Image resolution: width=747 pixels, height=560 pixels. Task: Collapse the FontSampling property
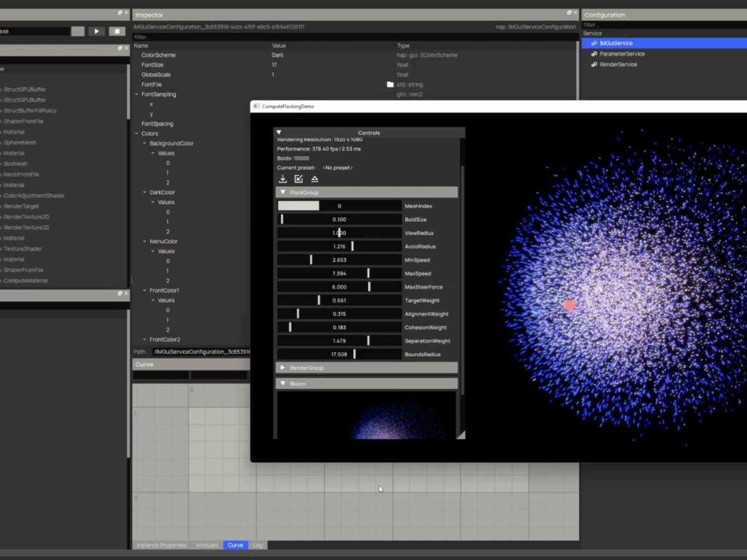[x=137, y=95]
